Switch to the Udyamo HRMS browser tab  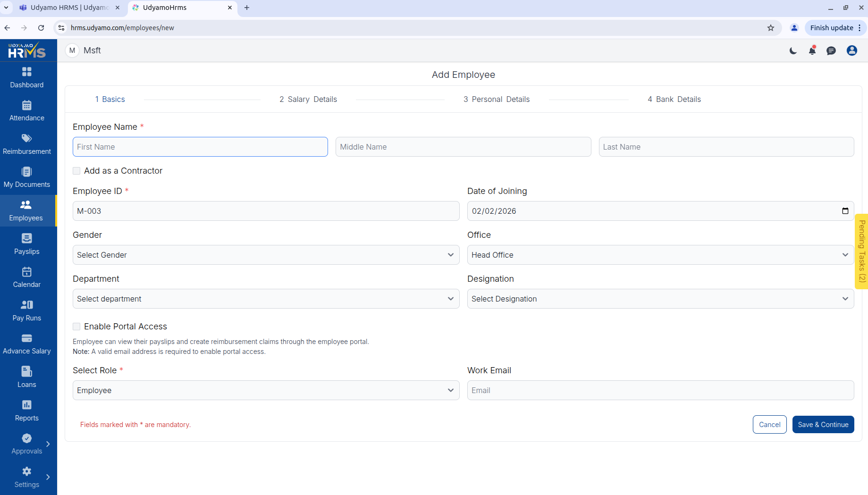[69, 8]
